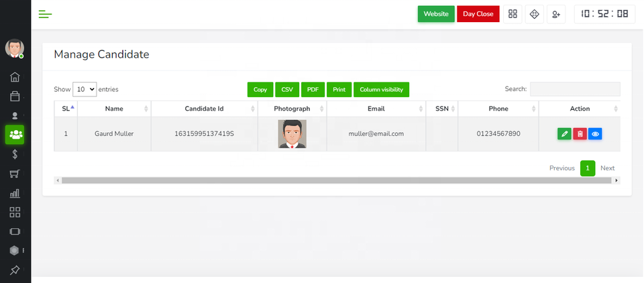Viewport: 644px width, 283px height.
Task: Select pagination page 1
Action: [x=588, y=168]
